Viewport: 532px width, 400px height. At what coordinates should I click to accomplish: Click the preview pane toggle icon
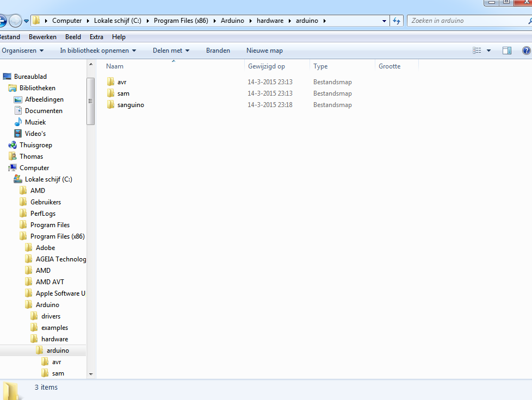click(x=506, y=51)
